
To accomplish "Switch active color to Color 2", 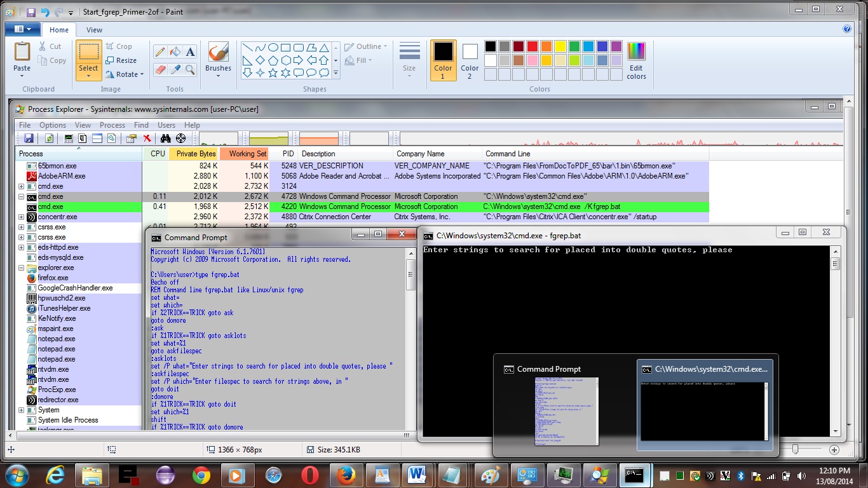I will [x=470, y=60].
